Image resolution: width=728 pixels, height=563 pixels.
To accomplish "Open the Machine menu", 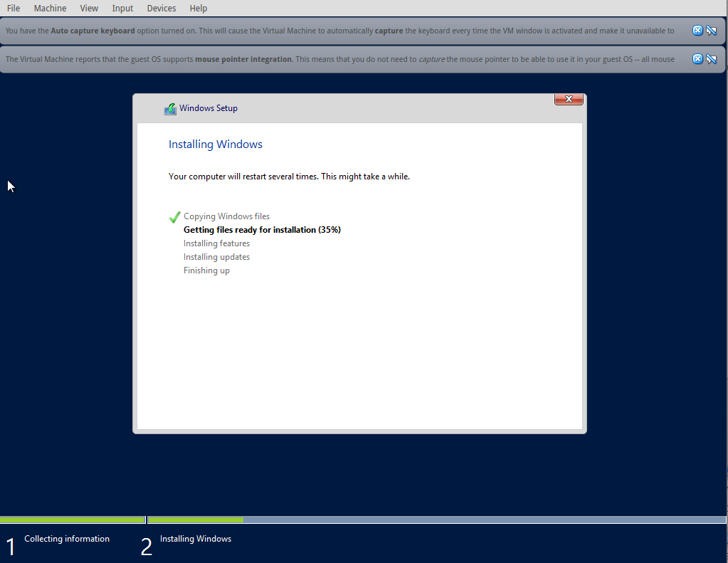I will tap(50, 8).
